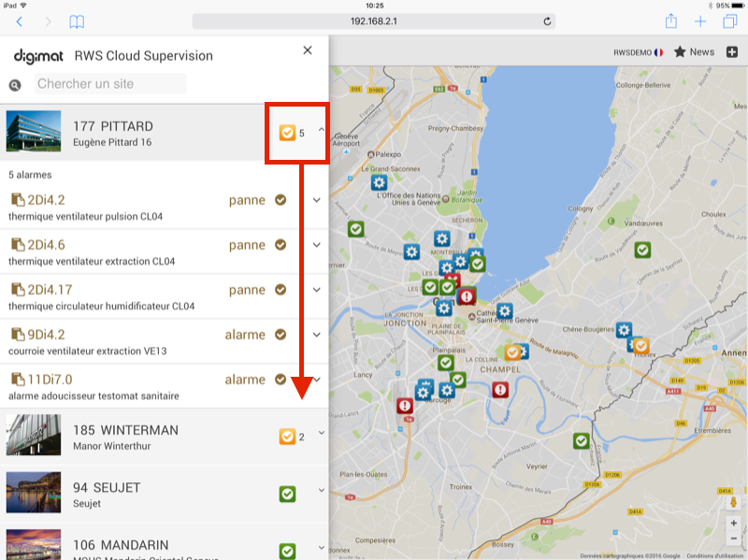Expand details of alarm 2Di4.2

[317, 200]
